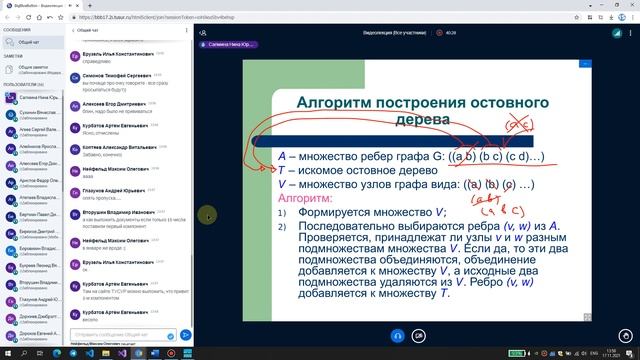The width and height of the screenshot is (640, 360).
Task: Click Алексеев Егор Дмитриевич chat message name
Action: point(114,104)
